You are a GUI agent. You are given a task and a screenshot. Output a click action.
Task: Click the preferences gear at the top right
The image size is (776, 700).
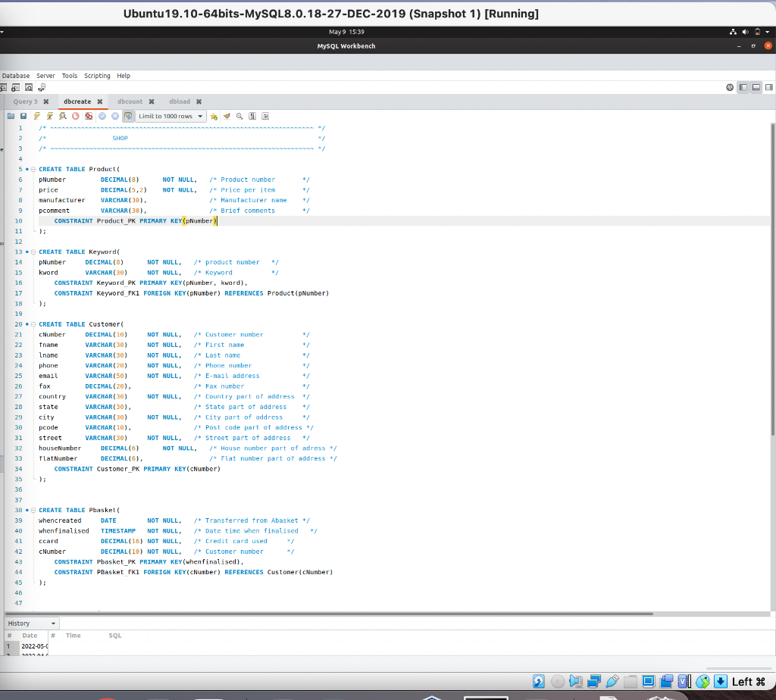click(x=729, y=87)
